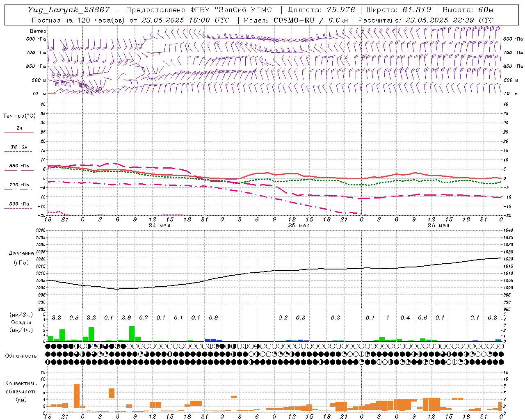
Task: Click the 3.2 three-hour precipitation value
Action: (91, 318)
